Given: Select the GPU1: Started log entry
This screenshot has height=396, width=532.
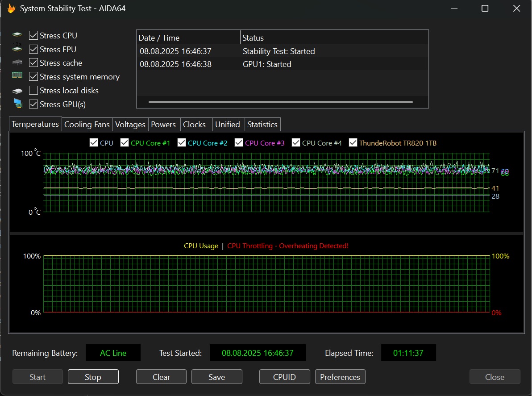Looking at the screenshot, I should 266,64.
